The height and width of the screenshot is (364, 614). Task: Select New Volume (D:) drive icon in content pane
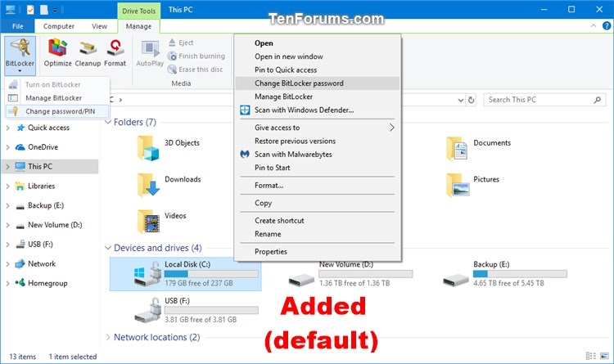[x=301, y=280]
